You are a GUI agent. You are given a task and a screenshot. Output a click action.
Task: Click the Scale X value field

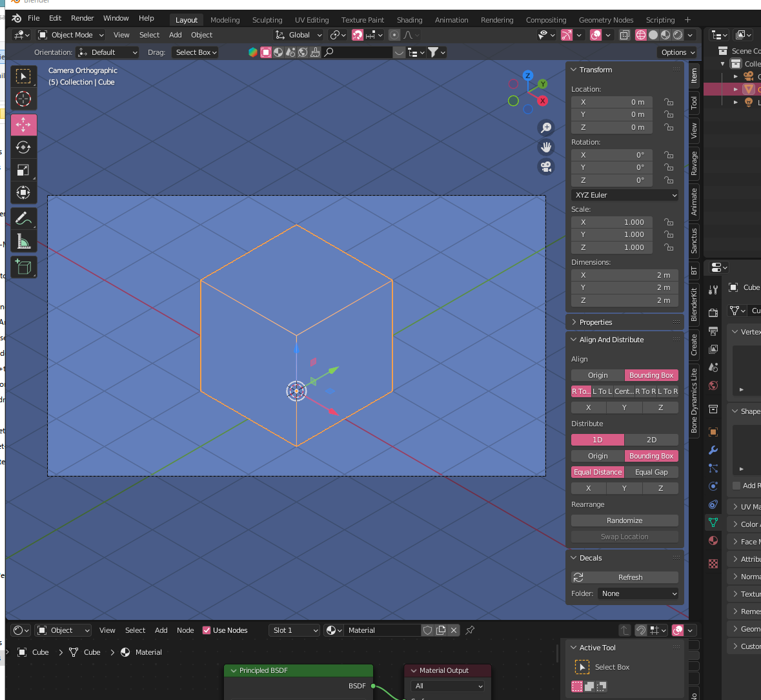(x=612, y=222)
